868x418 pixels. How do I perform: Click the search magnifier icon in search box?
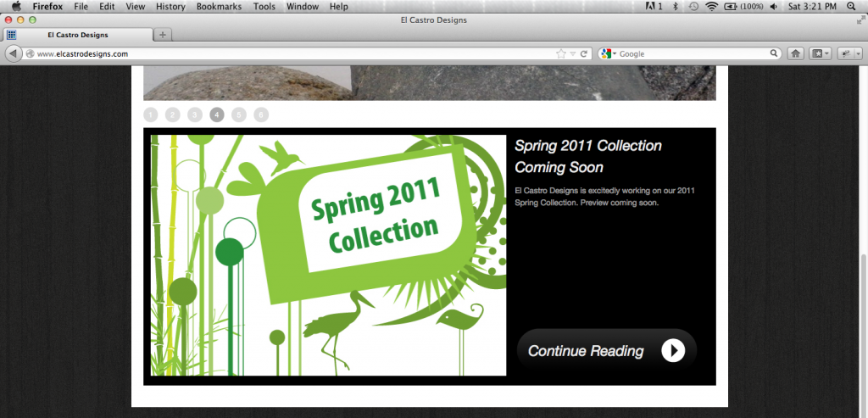click(x=775, y=53)
